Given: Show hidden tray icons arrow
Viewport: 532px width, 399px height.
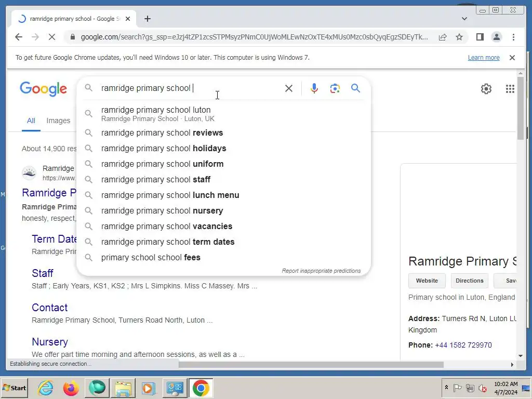Looking at the screenshot, I should pyautogui.click(x=446, y=388).
